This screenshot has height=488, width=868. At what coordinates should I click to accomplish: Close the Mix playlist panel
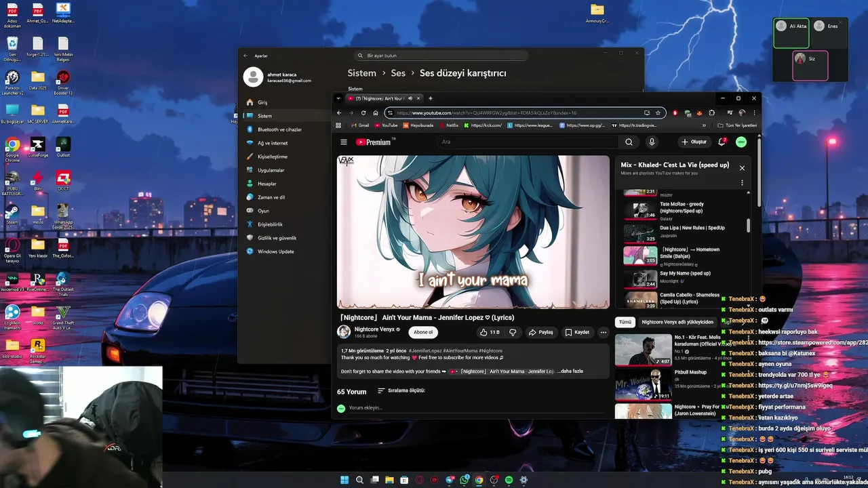(742, 167)
